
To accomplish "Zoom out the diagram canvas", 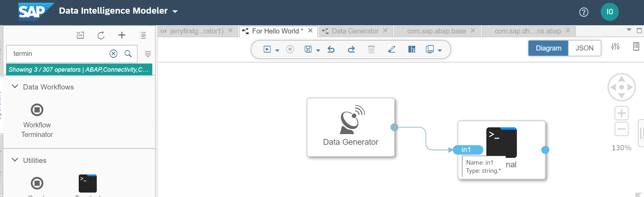I will [622, 129].
